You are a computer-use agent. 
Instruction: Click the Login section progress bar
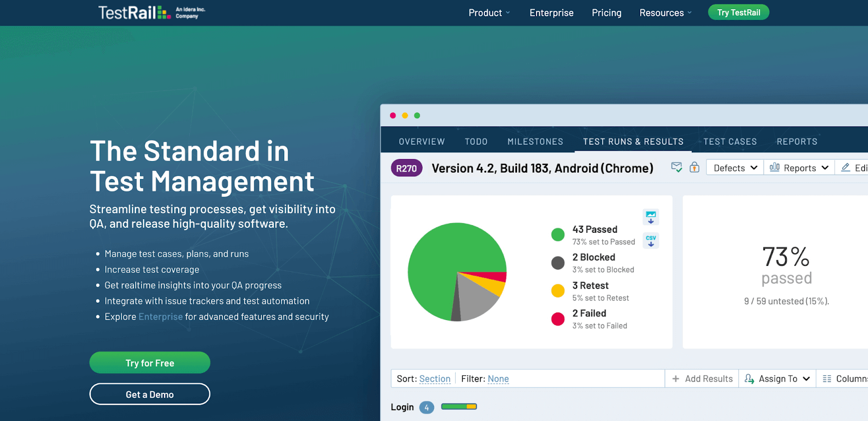click(x=459, y=406)
